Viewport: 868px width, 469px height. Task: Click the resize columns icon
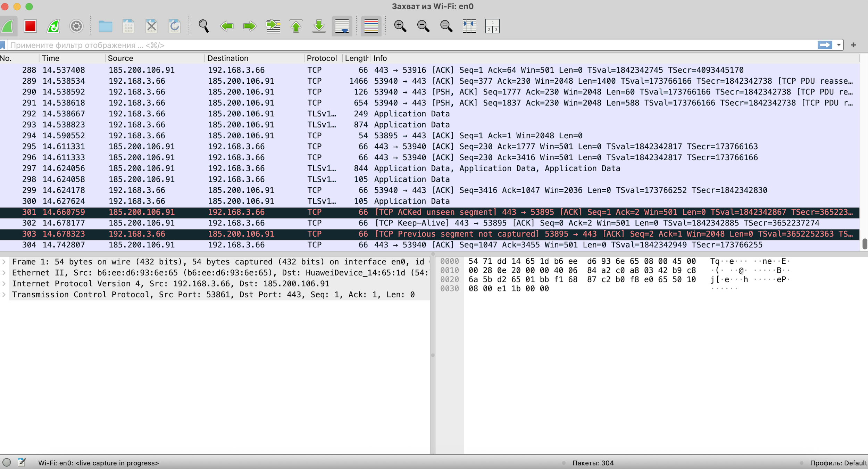[469, 26]
